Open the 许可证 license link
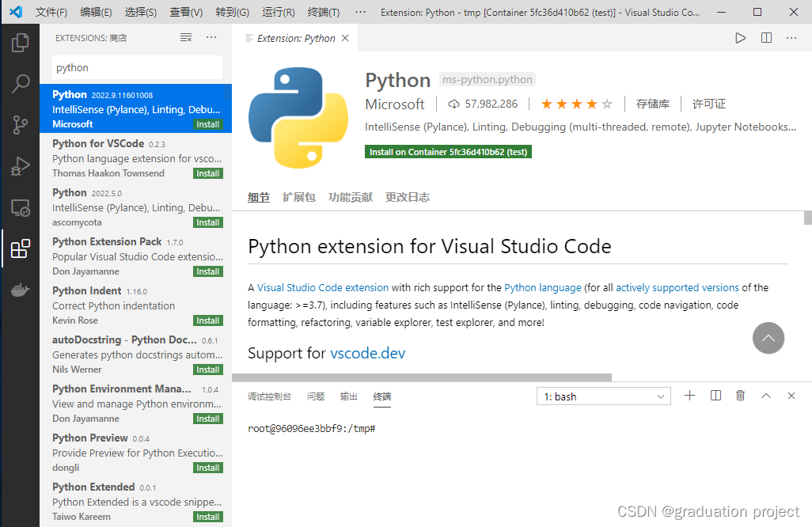 pyautogui.click(x=709, y=104)
